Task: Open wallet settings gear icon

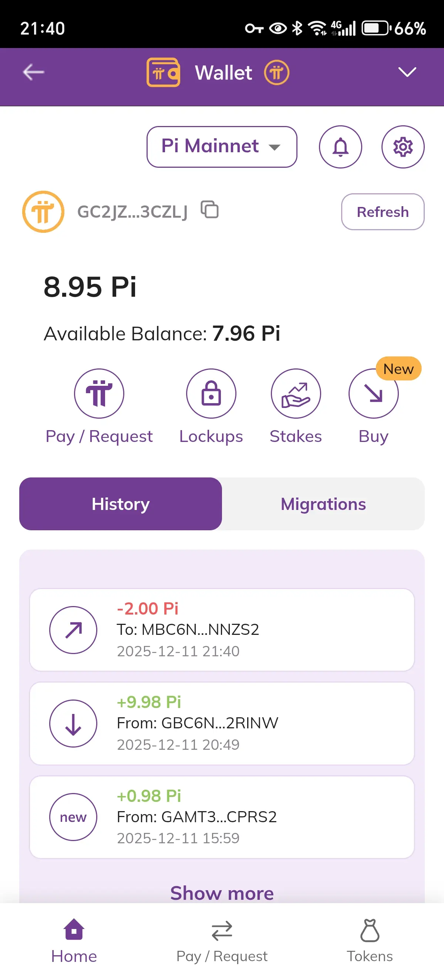Action: (403, 147)
